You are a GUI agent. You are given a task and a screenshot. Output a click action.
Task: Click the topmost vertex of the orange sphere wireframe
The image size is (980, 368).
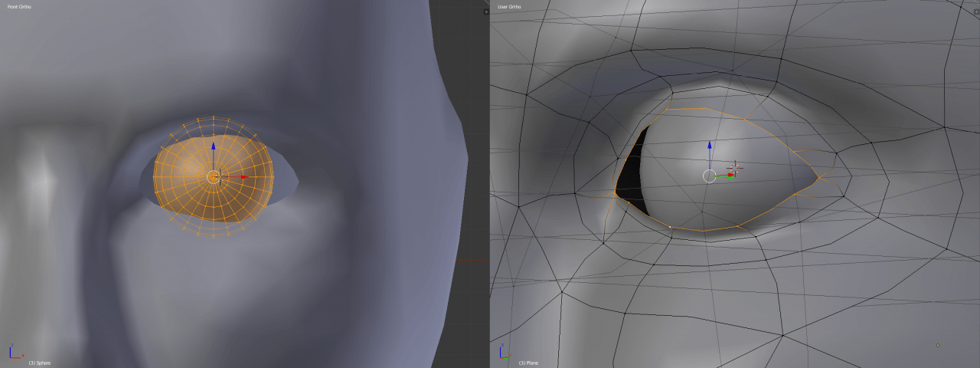coord(213,117)
